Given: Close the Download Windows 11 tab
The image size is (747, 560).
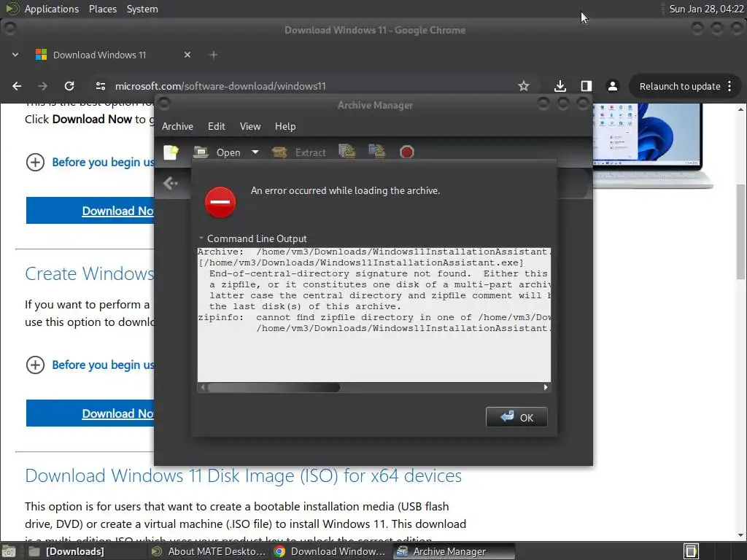Looking at the screenshot, I should (x=187, y=55).
